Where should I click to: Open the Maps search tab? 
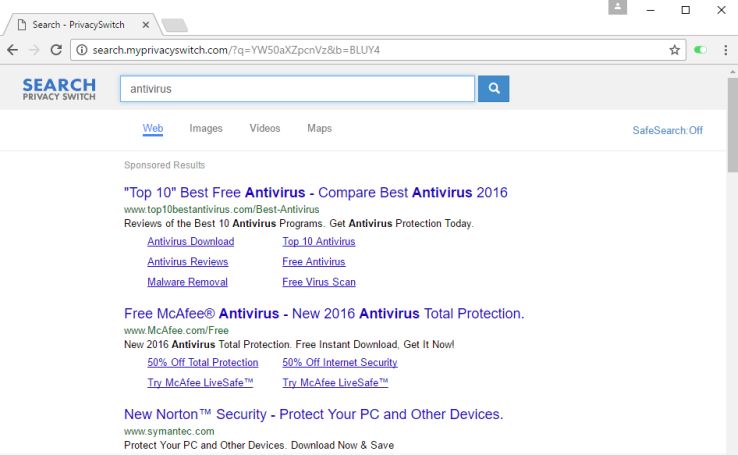(x=319, y=128)
